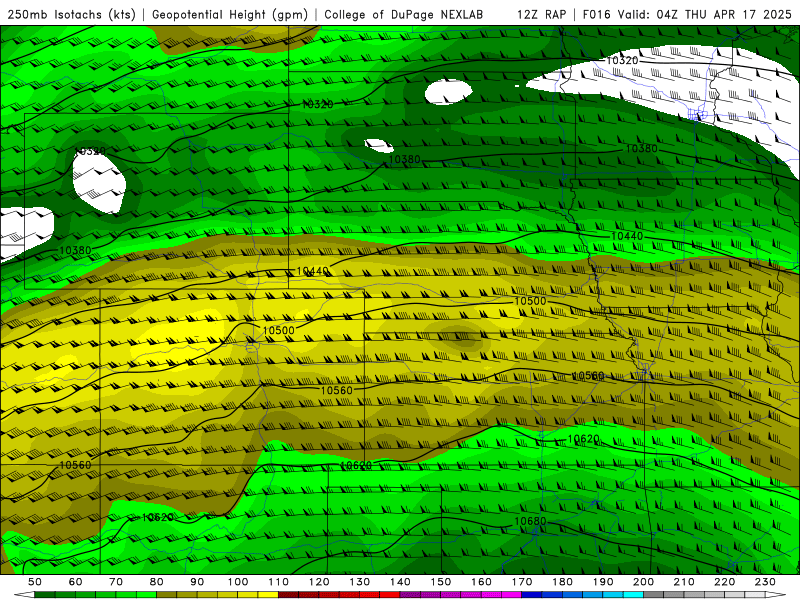Click the 80 value on the color scale
This screenshot has width=800, height=600.
(x=157, y=582)
